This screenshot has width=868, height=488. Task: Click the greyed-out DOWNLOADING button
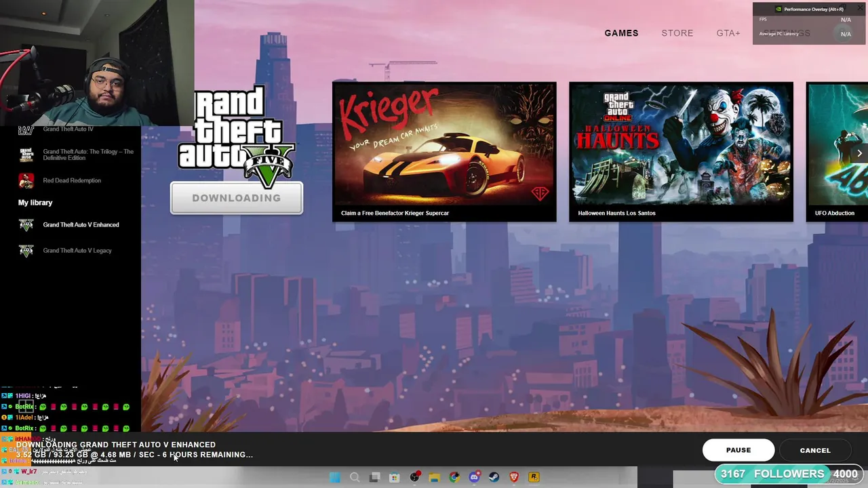click(237, 198)
